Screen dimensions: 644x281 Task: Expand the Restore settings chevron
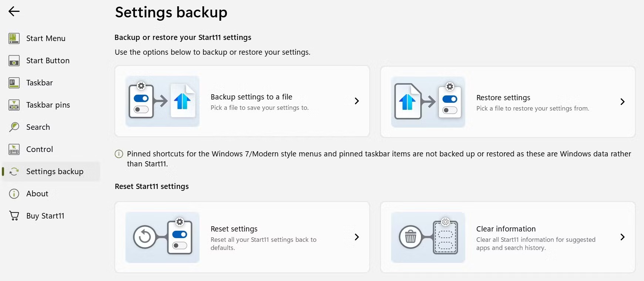[623, 102]
